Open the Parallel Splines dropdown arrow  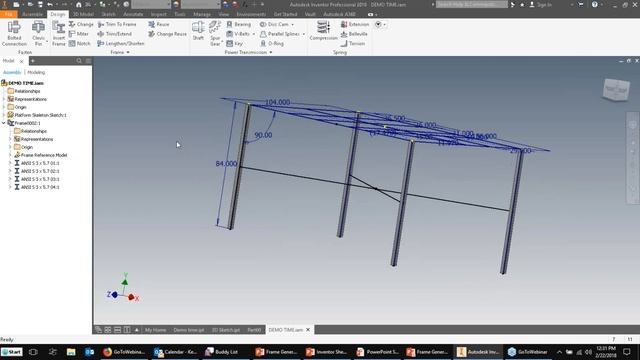click(304, 34)
